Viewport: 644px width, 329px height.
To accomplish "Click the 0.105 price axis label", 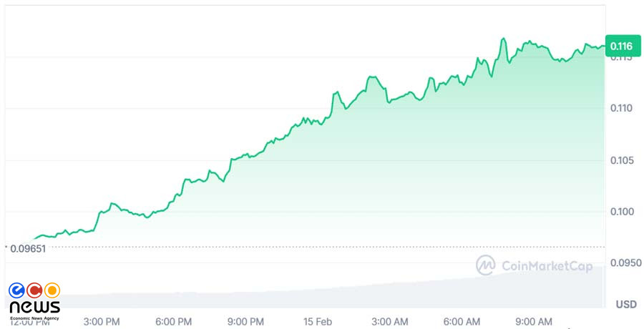I will 621,160.
